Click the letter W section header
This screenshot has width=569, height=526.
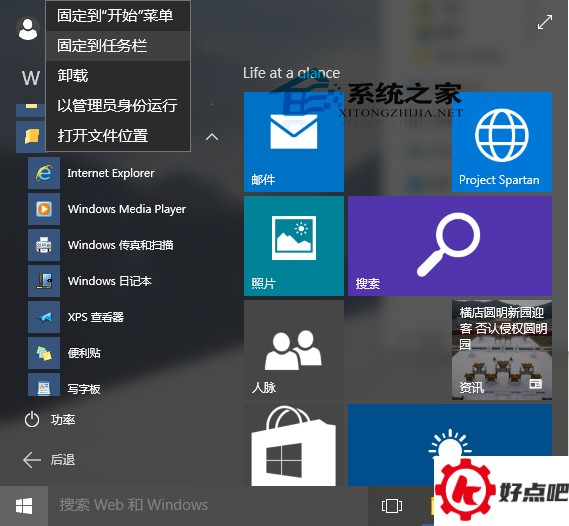(x=30, y=78)
